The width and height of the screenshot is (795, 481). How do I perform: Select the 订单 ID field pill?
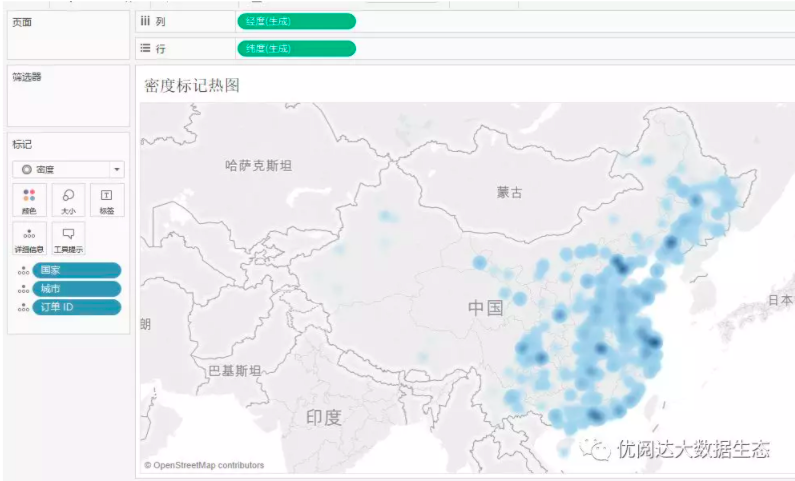tap(77, 307)
